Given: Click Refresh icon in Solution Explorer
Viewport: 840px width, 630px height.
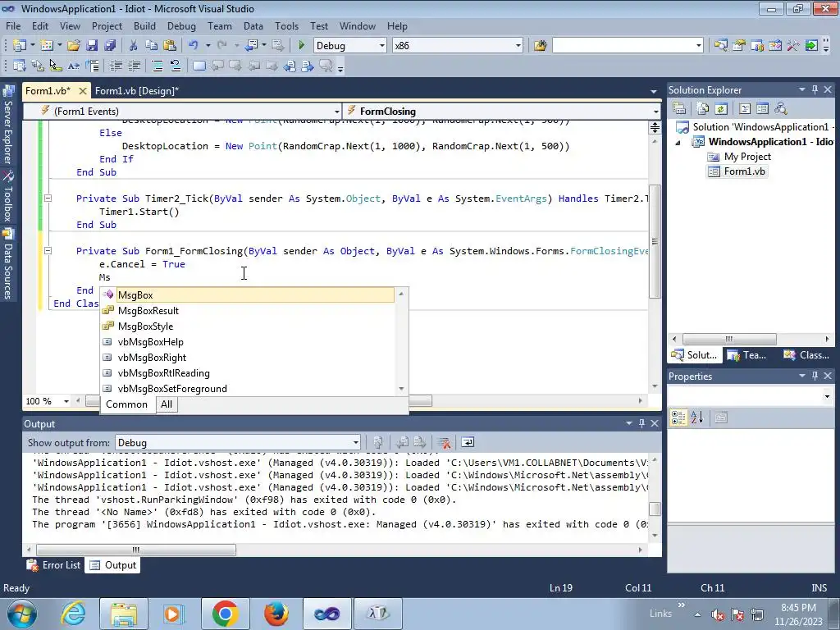Looking at the screenshot, I should (x=720, y=109).
